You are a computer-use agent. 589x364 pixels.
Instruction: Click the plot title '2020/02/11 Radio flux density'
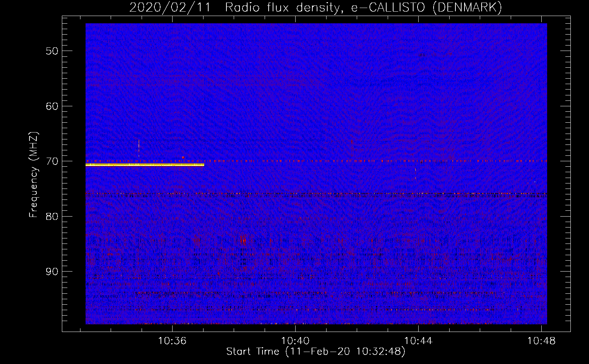[x=236, y=8]
